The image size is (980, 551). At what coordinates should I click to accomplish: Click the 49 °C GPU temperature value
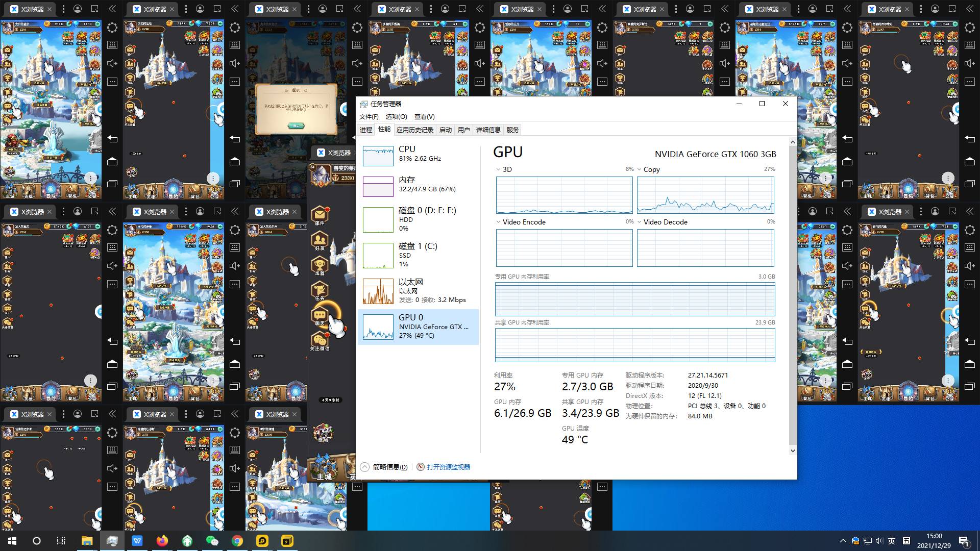[575, 440]
